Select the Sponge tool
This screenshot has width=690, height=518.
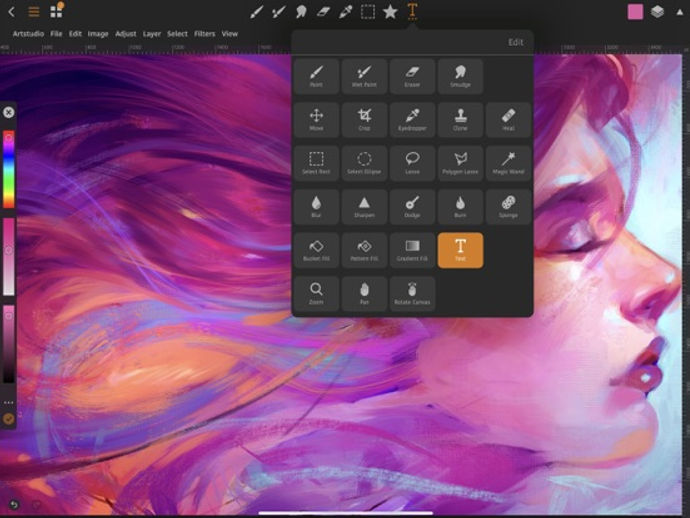[x=508, y=207]
